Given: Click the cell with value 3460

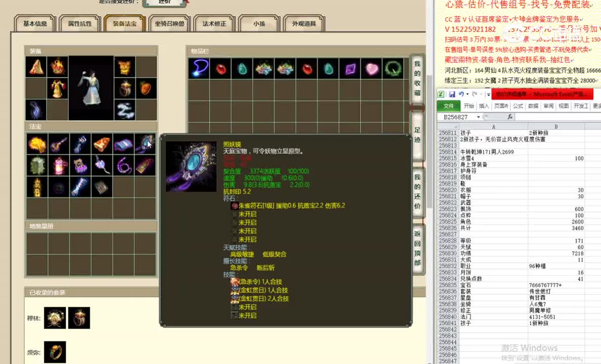Looking at the screenshot, I should 556,228.
